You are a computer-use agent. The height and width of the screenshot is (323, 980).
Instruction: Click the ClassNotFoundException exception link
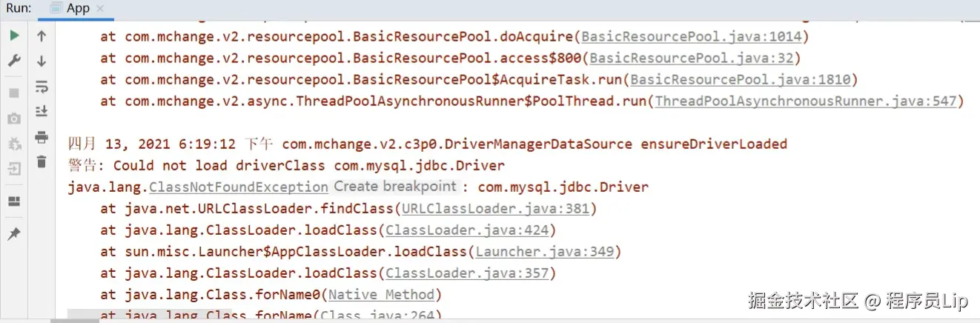coord(238,187)
